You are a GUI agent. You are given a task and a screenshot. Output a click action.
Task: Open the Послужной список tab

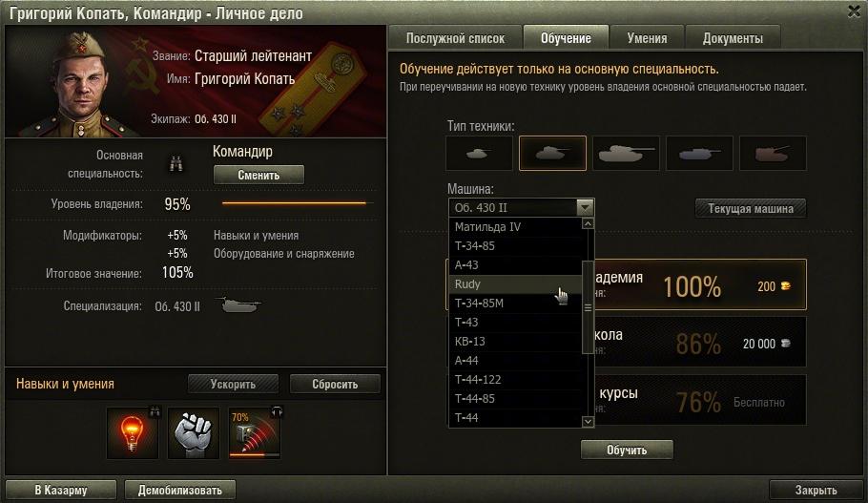[455, 38]
